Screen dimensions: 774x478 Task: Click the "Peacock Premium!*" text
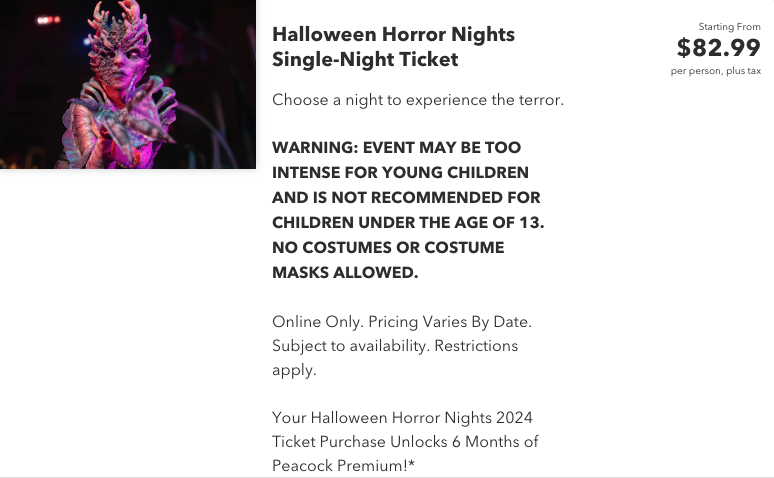point(344,466)
